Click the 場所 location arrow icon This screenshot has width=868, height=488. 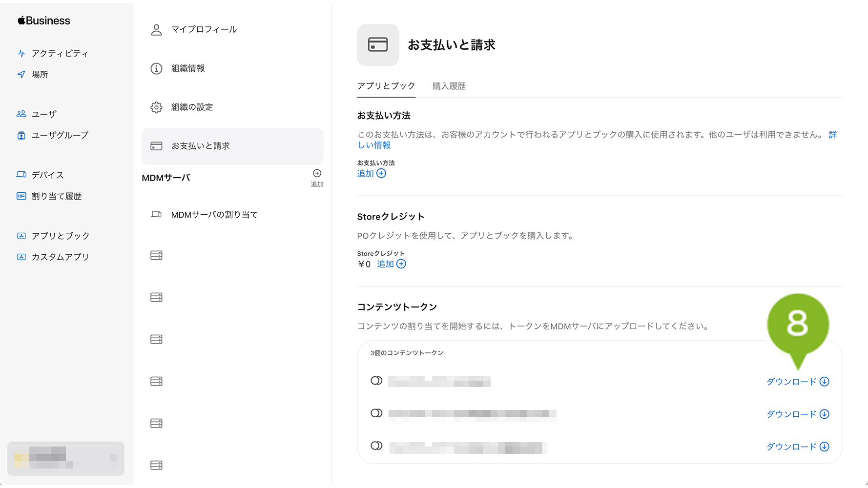[x=21, y=74]
